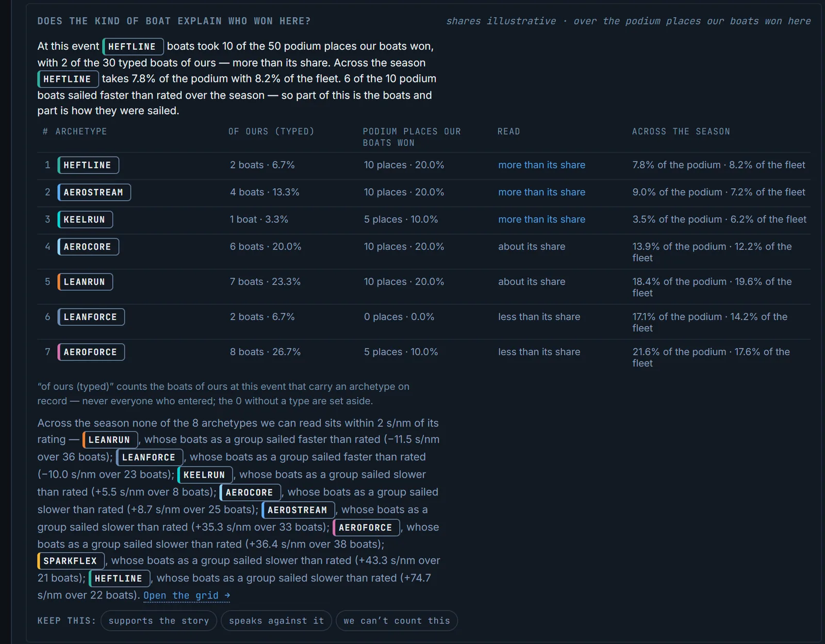
Task: Click 'more than its share' in KEELRUN row
Action: [x=542, y=220]
